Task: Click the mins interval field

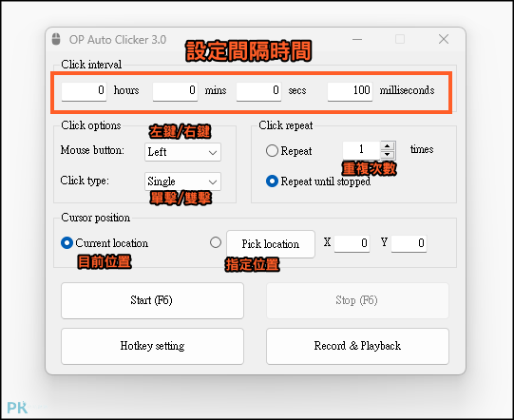Action: [x=175, y=91]
